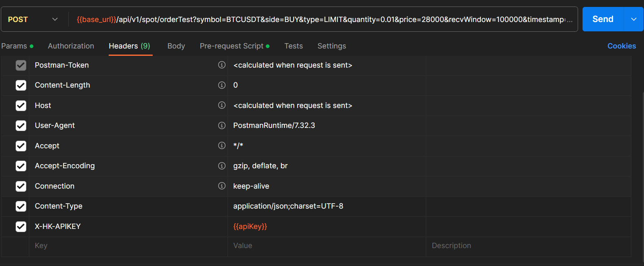Uncheck the Content-Type header checkbox
Image resolution: width=644 pixels, height=266 pixels.
(21, 206)
